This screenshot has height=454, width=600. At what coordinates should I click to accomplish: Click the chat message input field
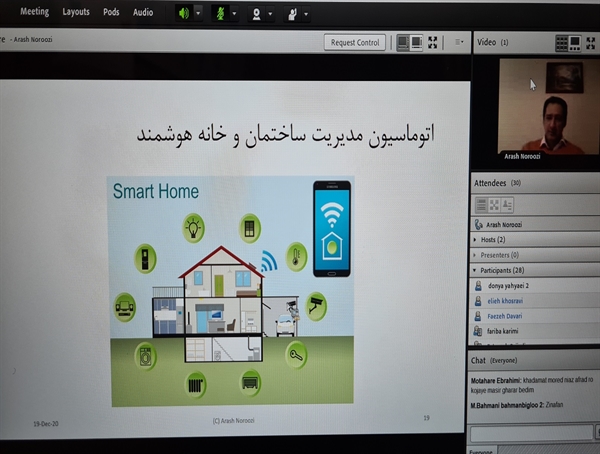point(532,433)
